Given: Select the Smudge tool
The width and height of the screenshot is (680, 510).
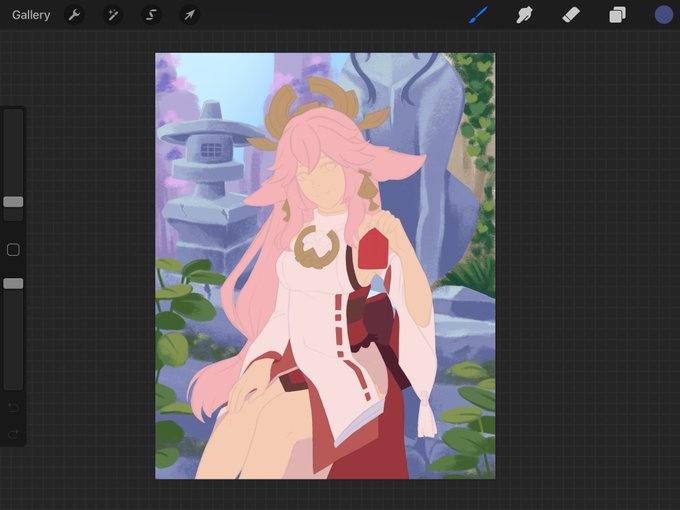Looking at the screenshot, I should 524,15.
